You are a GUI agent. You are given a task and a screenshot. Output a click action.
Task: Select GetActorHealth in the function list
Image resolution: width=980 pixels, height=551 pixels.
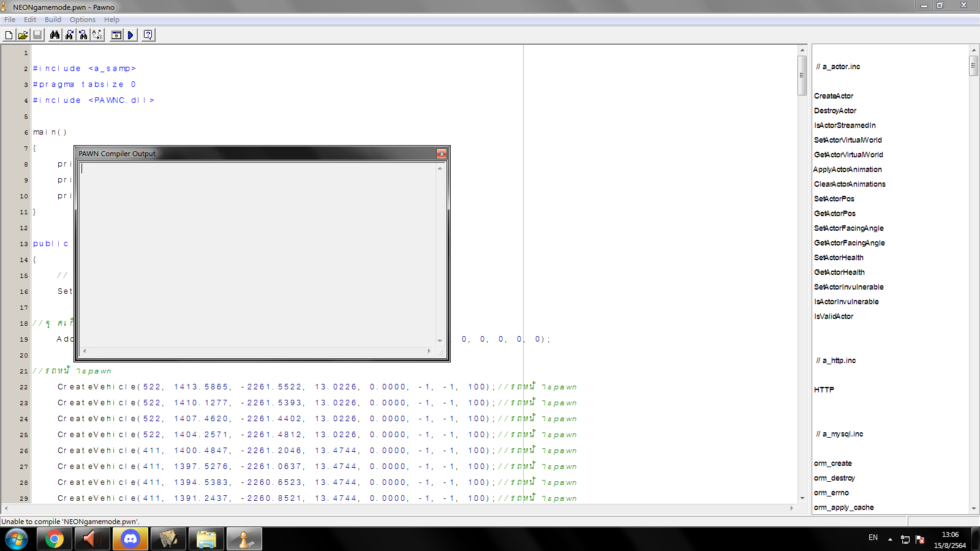click(839, 272)
